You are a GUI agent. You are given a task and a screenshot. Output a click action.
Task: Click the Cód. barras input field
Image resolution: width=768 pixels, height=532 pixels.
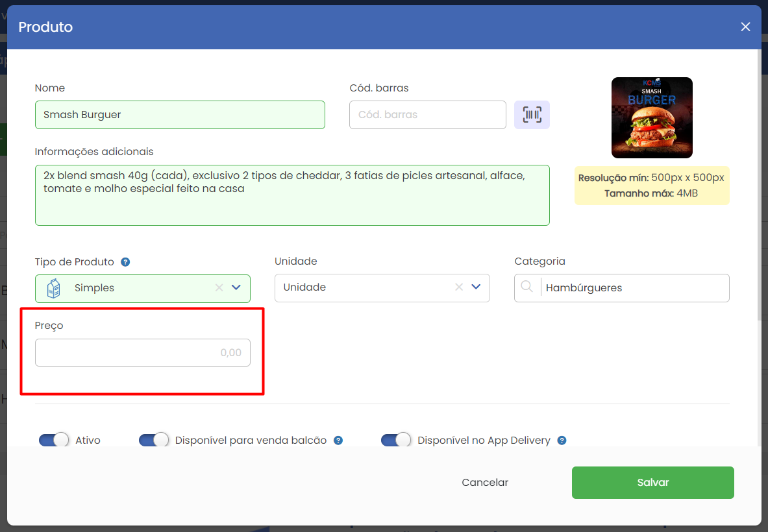(x=428, y=115)
